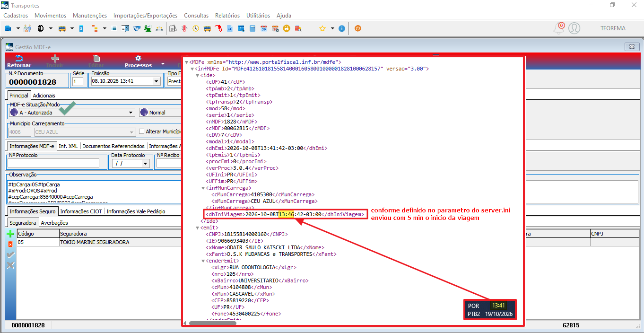Click the Processos button

[x=138, y=61]
